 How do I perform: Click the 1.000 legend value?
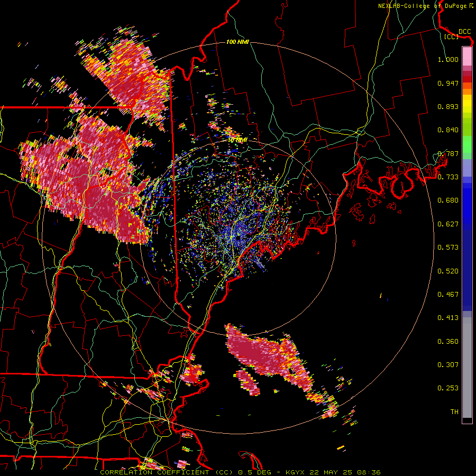pos(448,59)
